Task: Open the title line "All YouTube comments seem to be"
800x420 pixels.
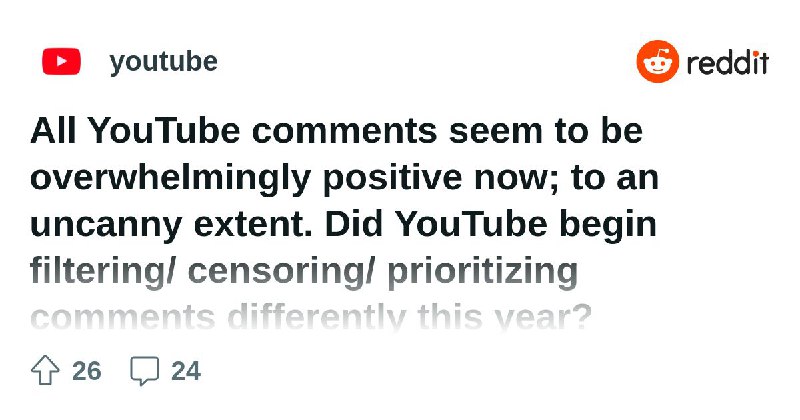Action: point(336,131)
